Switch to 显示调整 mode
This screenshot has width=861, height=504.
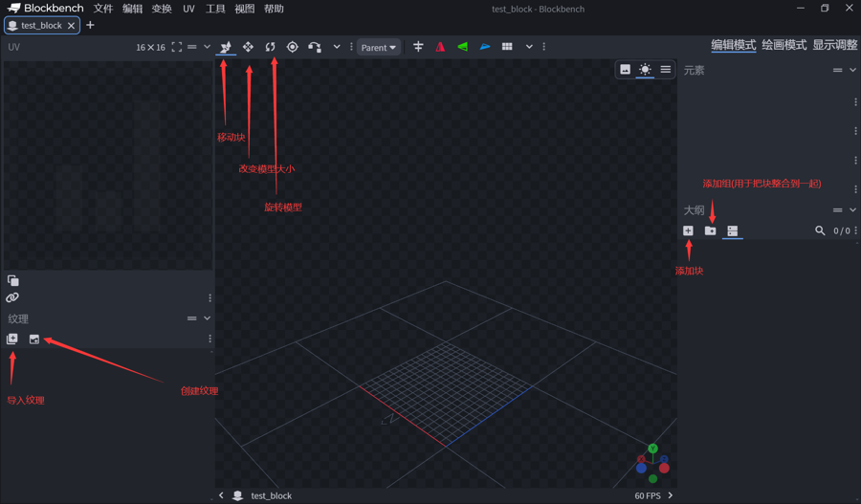(x=835, y=45)
